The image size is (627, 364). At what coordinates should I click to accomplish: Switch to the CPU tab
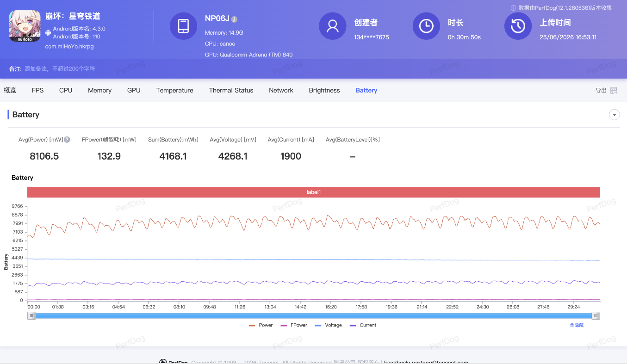coord(66,90)
